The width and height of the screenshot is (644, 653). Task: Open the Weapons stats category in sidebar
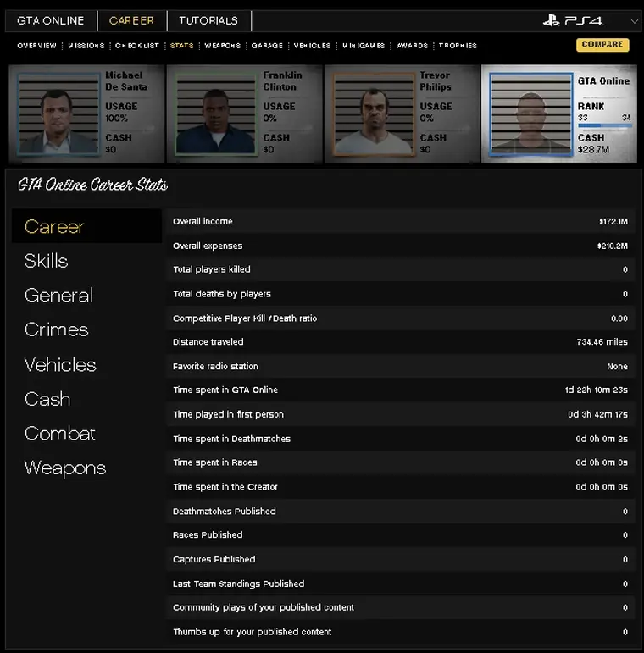(65, 468)
